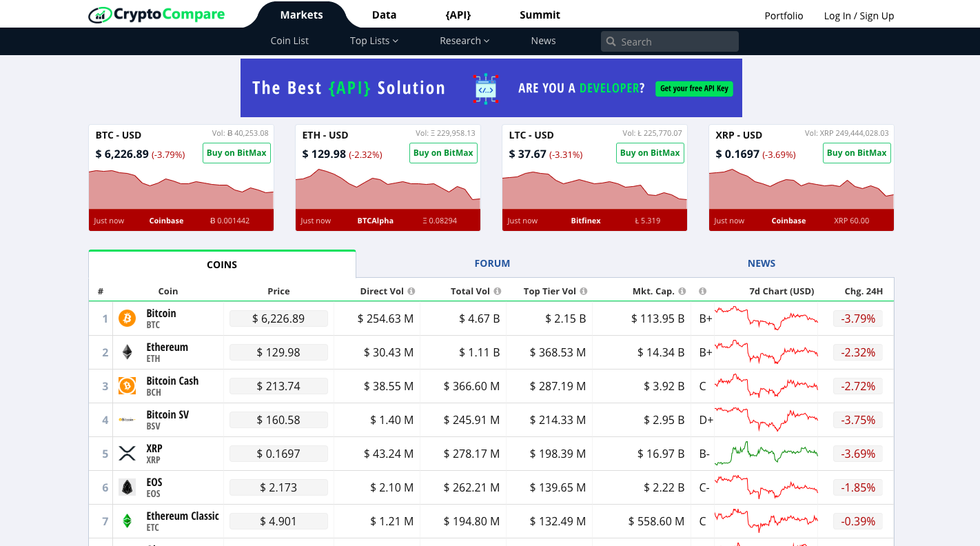This screenshot has width=980, height=546.
Task: Click Buy on BitMax for XRP - USD
Action: [857, 153]
